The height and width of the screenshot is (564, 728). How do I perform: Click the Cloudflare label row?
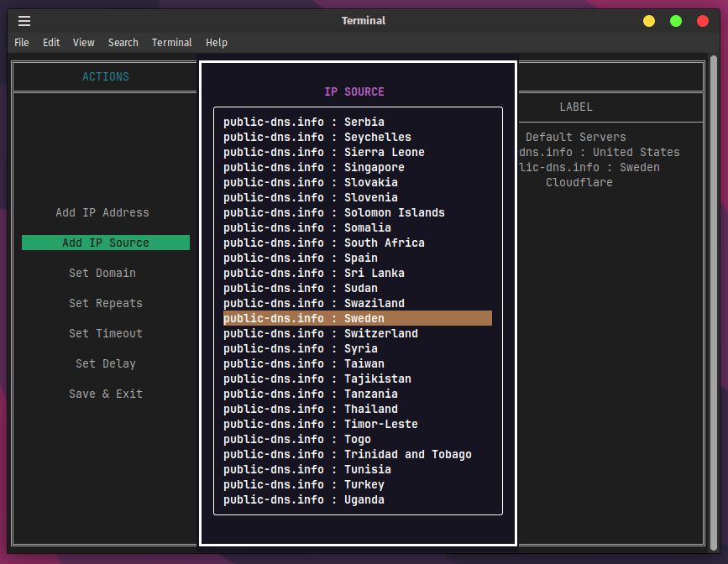point(579,182)
